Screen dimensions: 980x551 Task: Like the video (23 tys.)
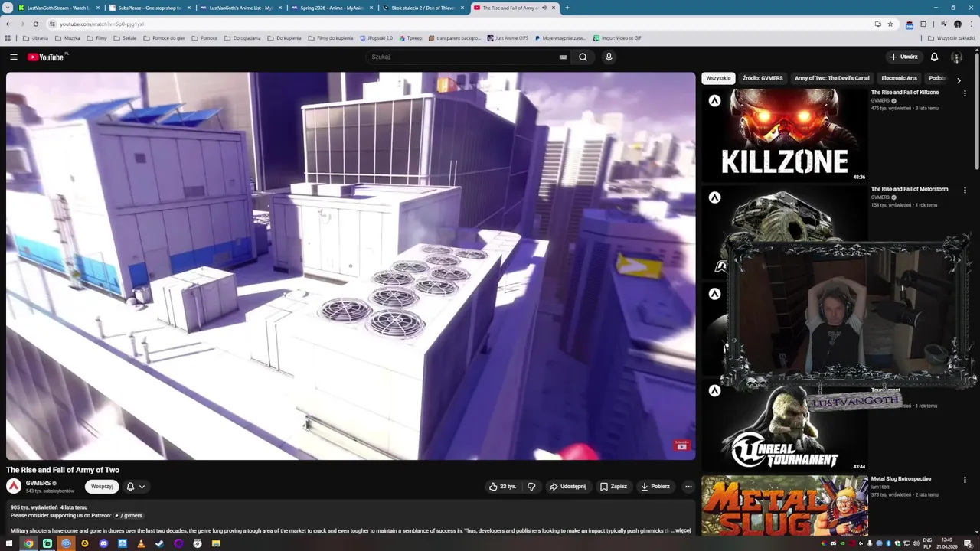pos(502,487)
